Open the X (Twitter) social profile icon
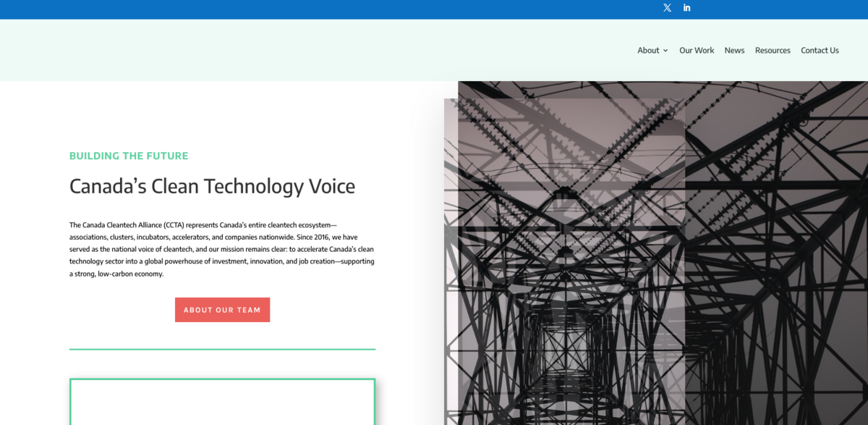Viewport: 868px width, 425px height. click(x=667, y=8)
